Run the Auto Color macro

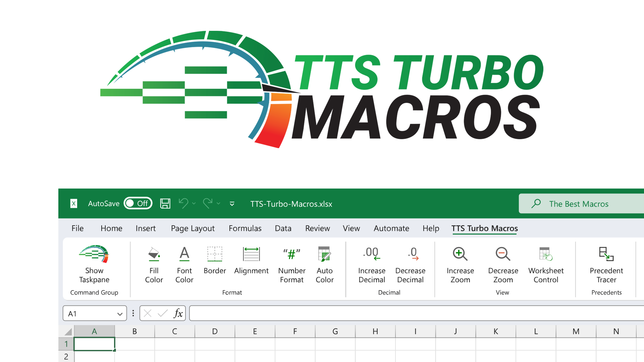324,254
